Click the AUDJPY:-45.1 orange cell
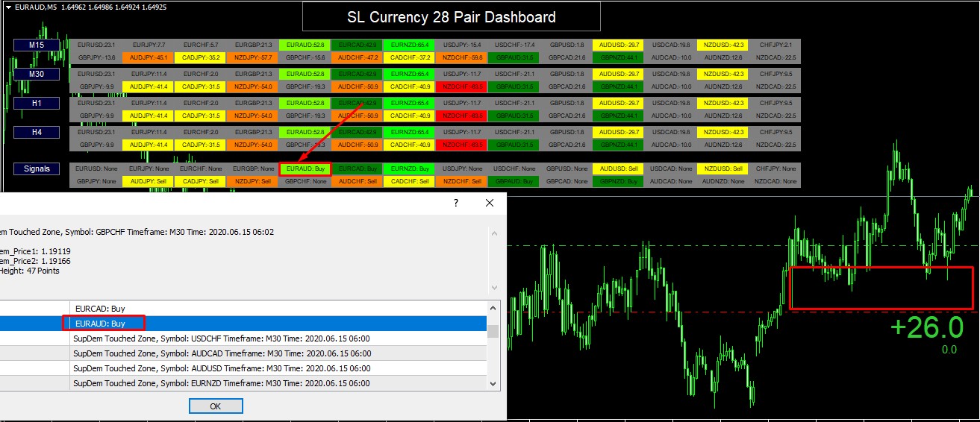Viewport: 980px width, 422px height. click(148, 57)
